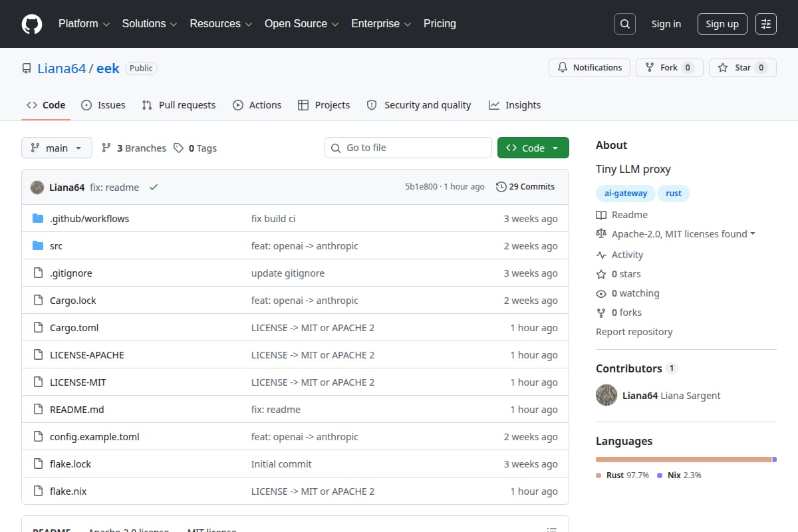Screen dimensions: 798x532
Task: Click the branch icon next to 3 Branches
Action: (106, 148)
